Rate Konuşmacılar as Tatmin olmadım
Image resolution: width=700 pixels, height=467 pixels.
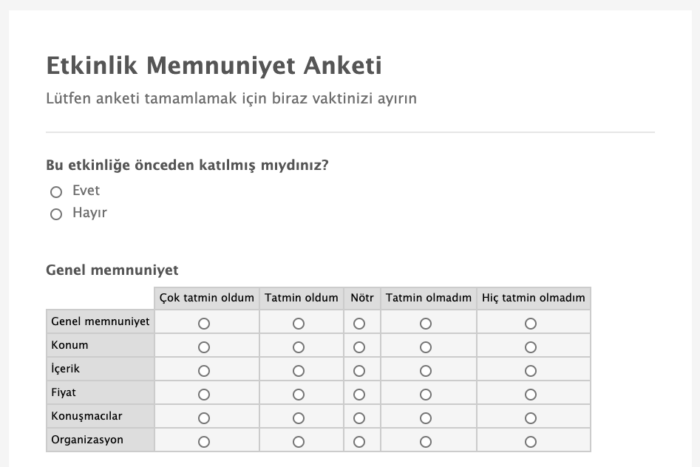click(426, 417)
